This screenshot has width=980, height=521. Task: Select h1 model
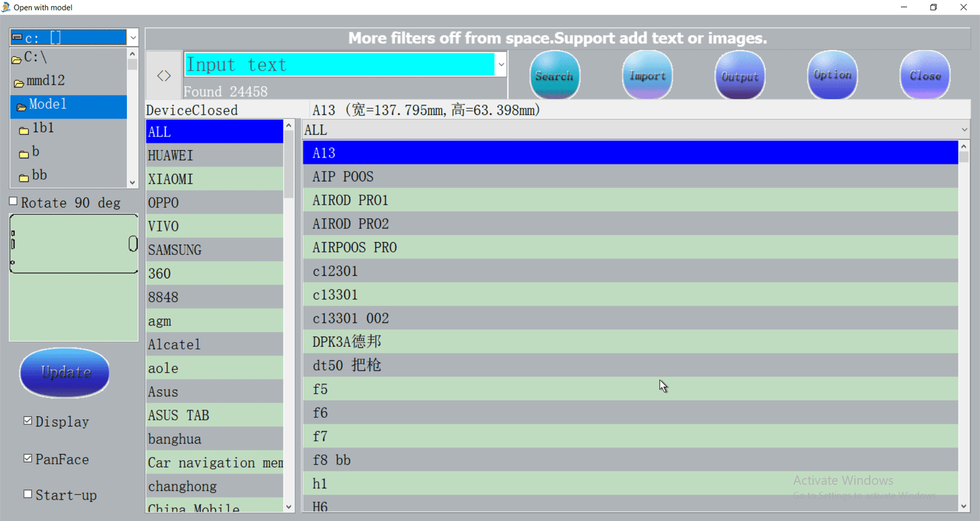[x=630, y=483]
